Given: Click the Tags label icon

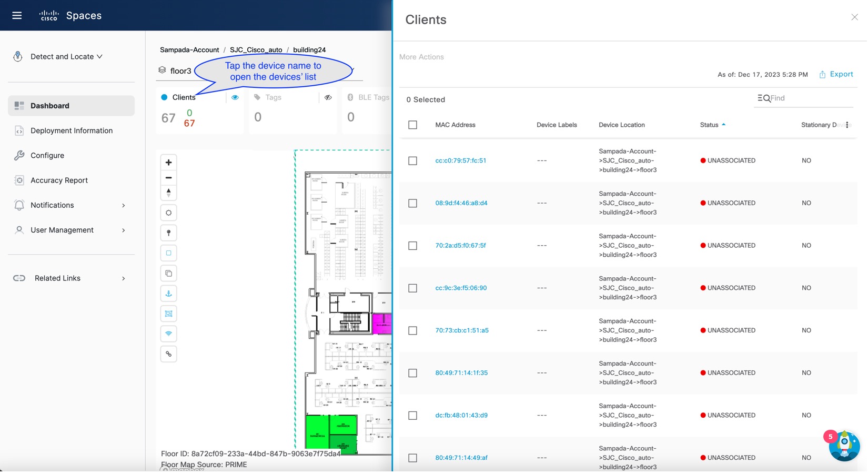Looking at the screenshot, I should pyautogui.click(x=257, y=97).
